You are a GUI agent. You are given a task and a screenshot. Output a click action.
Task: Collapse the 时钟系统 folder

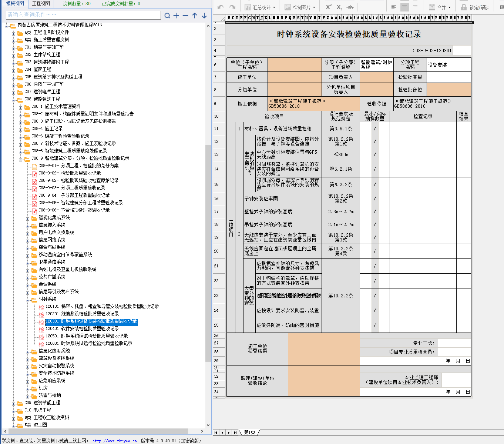28,300
